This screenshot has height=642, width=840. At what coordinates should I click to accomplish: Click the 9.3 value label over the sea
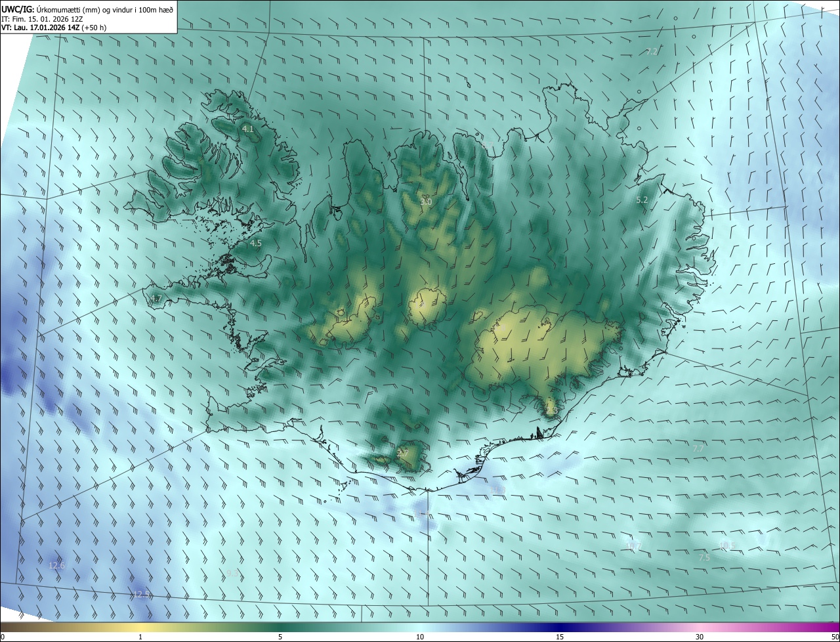(232, 573)
